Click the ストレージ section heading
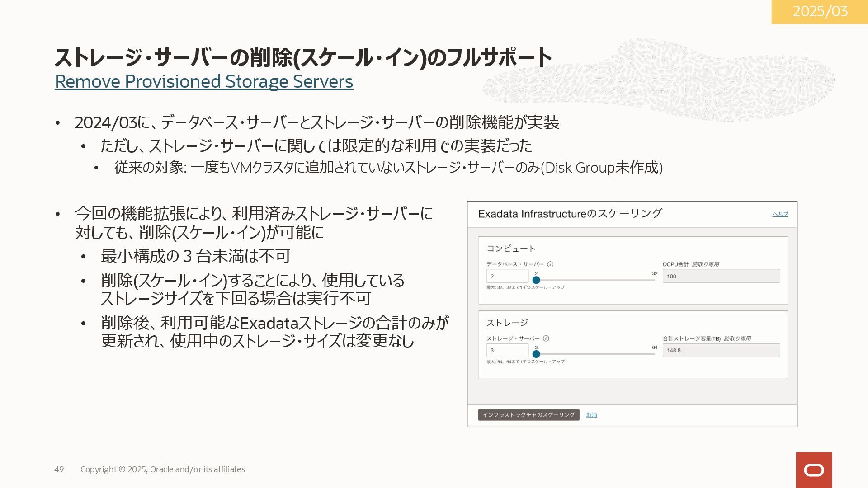The height and width of the screenshot is (488, 868). (x=507, y=323)
